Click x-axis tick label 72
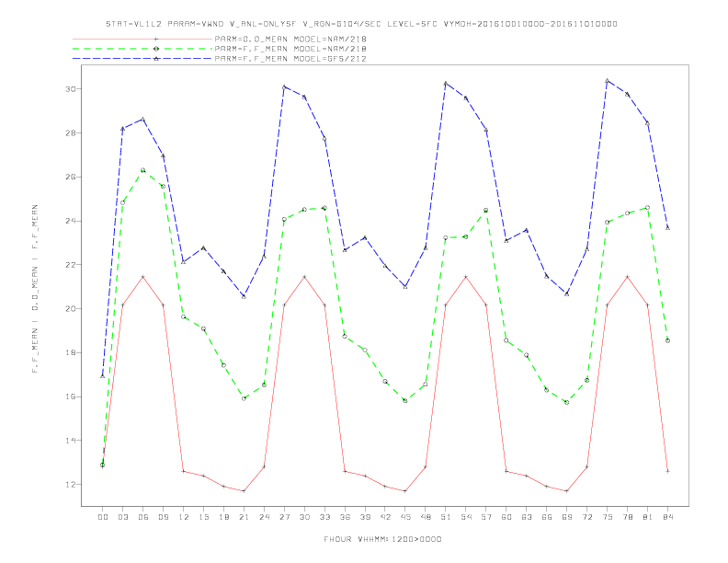 pyautogui.click(x=586, y=517)
